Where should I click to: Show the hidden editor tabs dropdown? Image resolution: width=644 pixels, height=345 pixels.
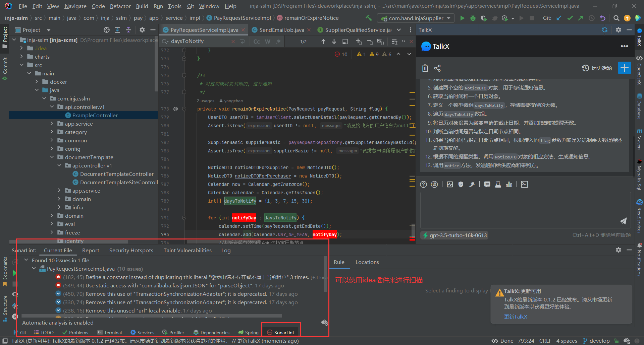[399, 30]
